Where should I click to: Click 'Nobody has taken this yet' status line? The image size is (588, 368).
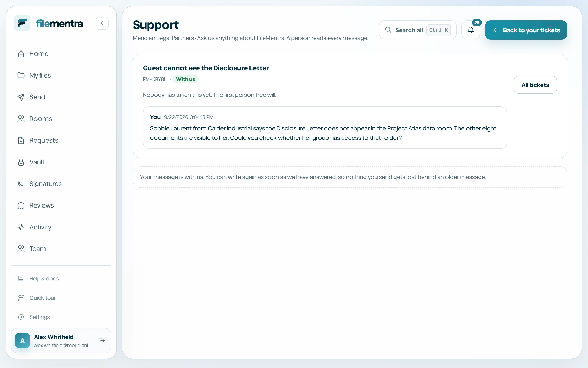pos(209,95)
